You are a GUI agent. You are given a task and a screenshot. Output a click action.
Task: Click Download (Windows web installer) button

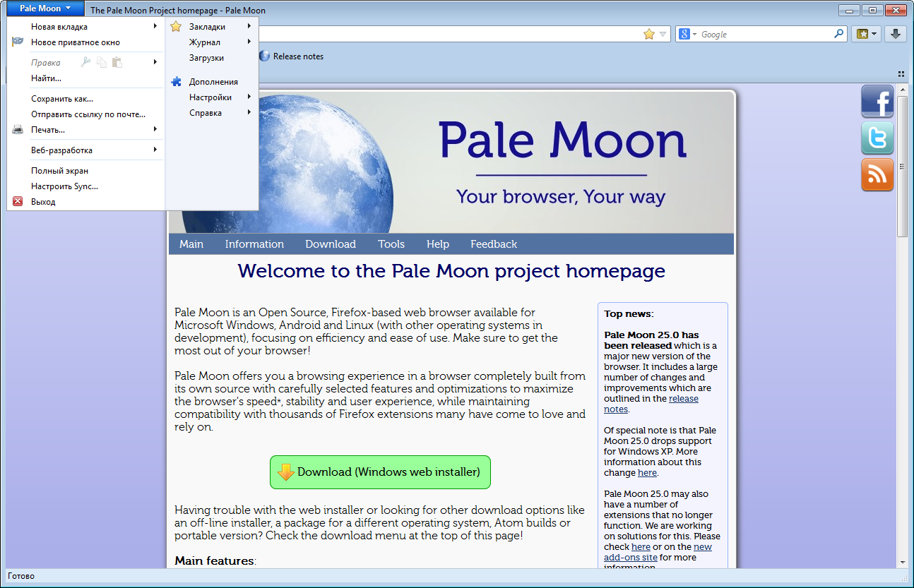[380, 472]
